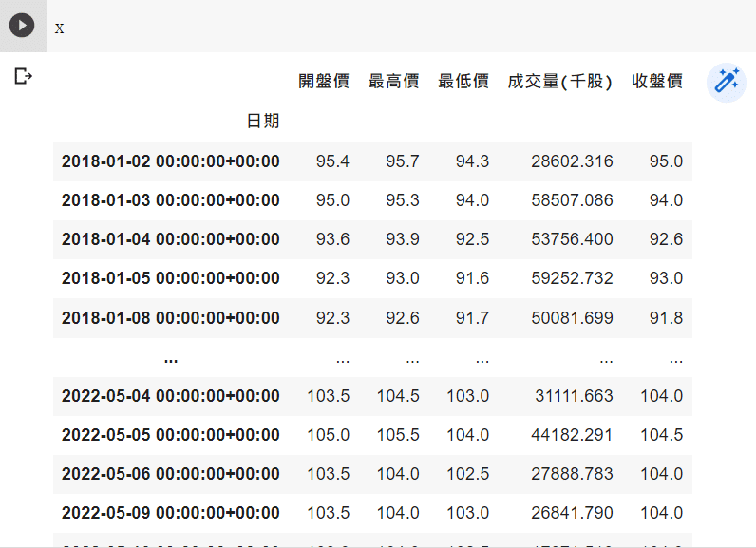Select the 2018-01-02 row index
The width and height of the screenshot is (756, 548).
171,161
